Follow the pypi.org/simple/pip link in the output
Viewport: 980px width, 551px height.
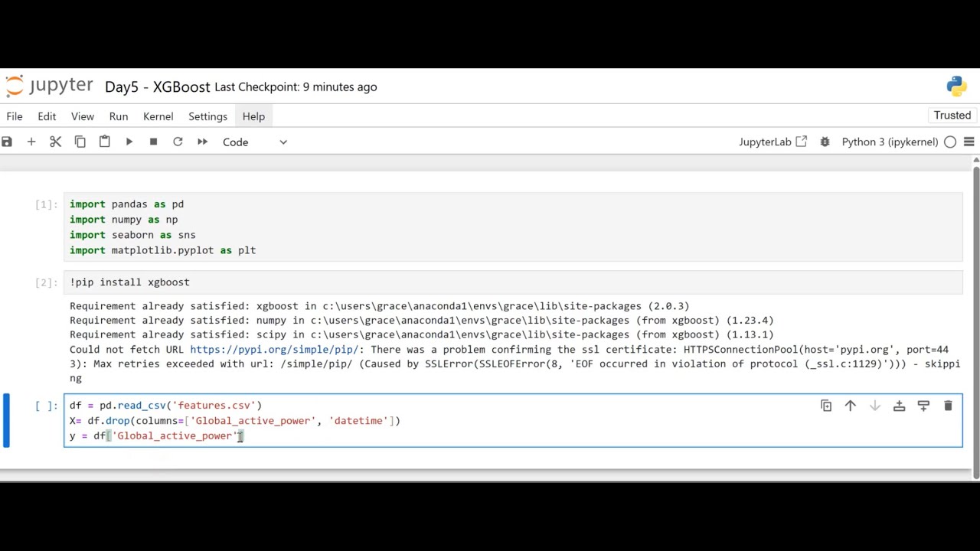(x=274, y=349)
